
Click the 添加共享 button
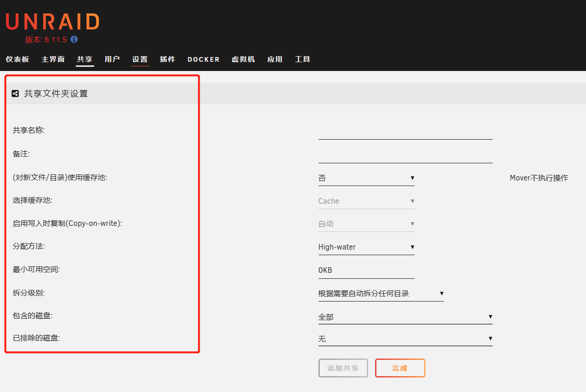(343, 368)
